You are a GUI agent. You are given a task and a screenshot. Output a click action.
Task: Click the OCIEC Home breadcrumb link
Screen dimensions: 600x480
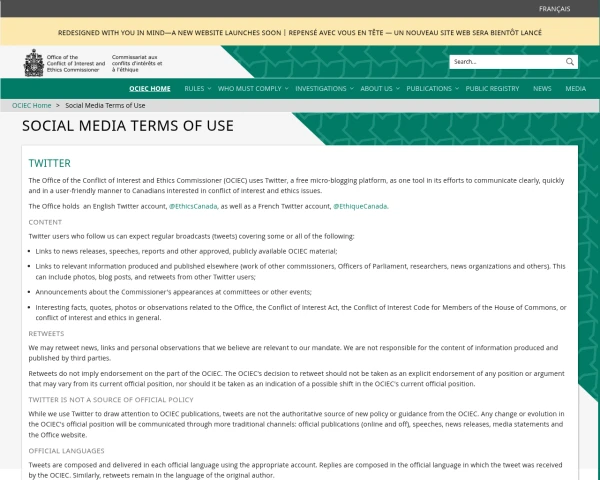click(x=31, y=105)
